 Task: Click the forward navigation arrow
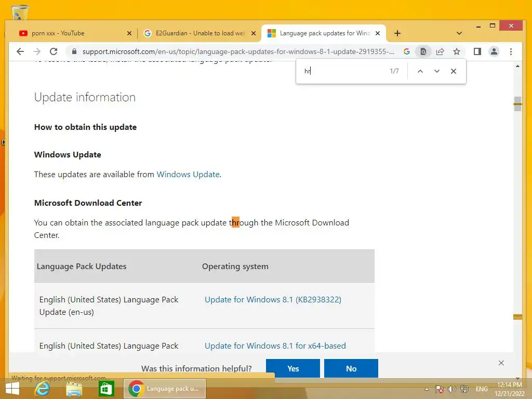tap(37, 51)
